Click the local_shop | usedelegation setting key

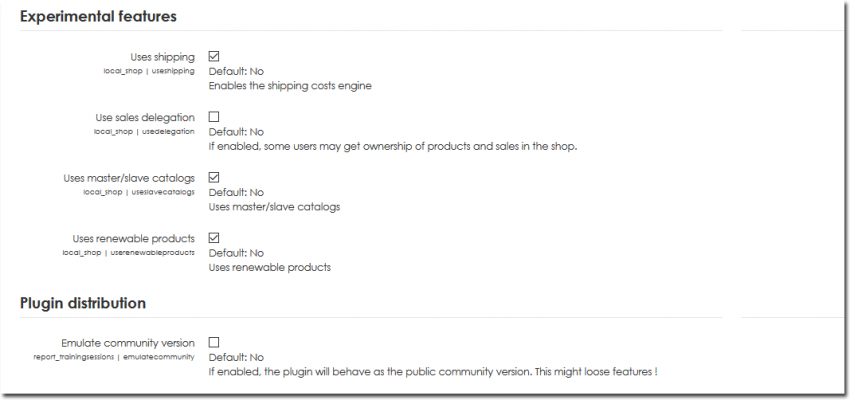144,131
